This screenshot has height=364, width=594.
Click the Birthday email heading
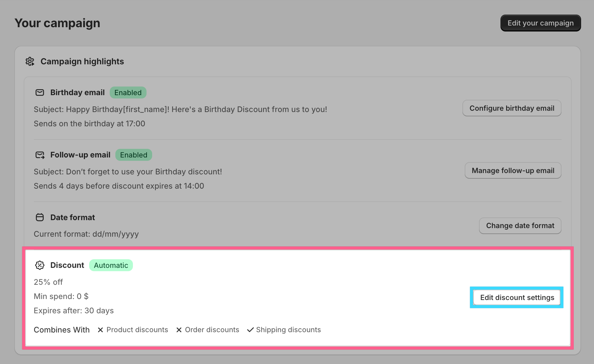click(x=78, y=92)
